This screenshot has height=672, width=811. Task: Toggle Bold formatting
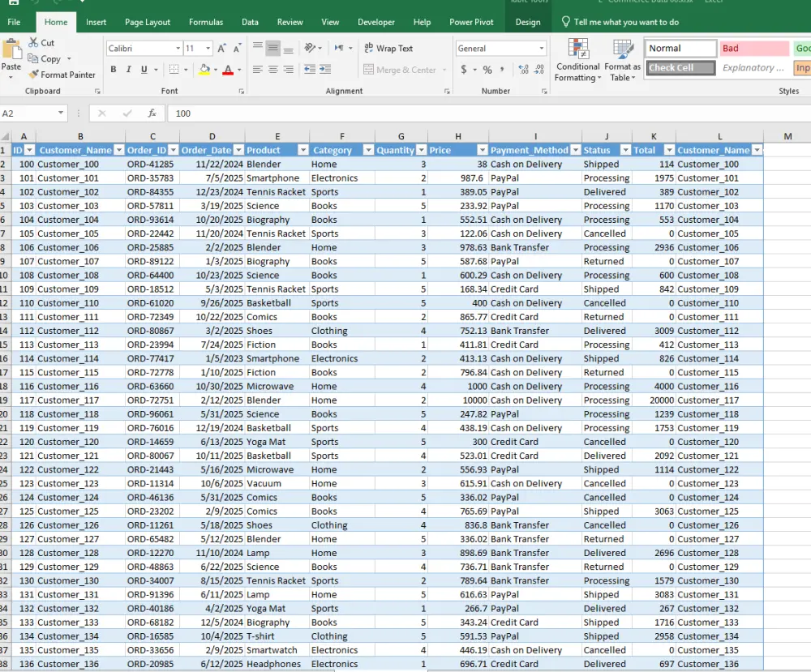coord(114,69)
